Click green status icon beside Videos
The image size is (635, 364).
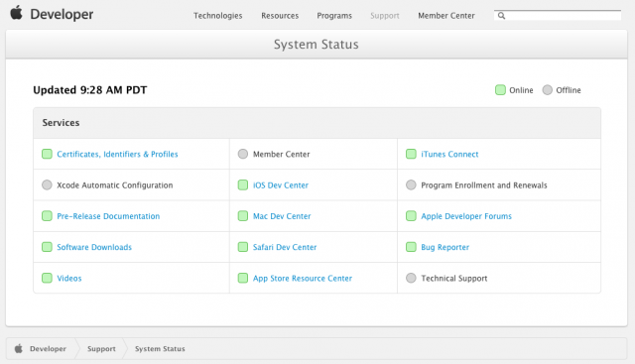47,278
